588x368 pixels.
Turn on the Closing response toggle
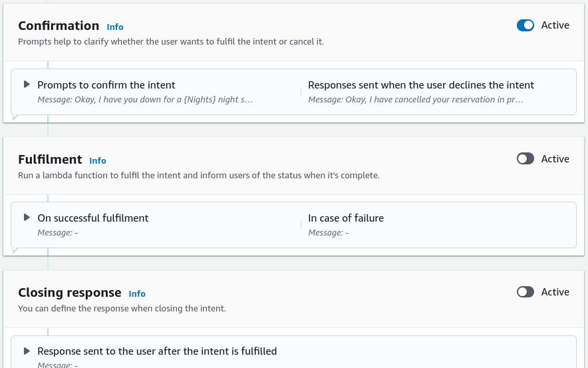point(525,292)
